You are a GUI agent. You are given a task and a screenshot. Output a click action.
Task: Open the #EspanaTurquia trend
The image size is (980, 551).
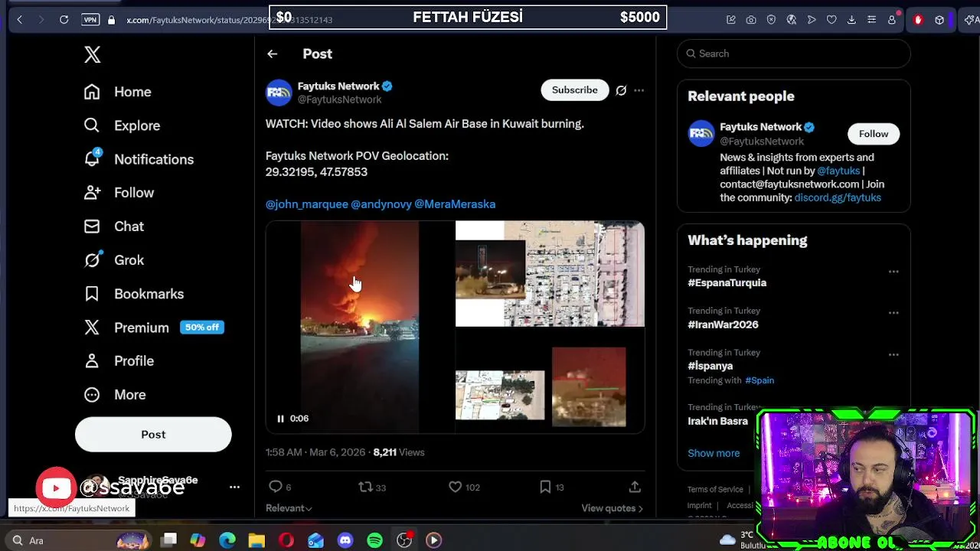click(x=727, y=282)
